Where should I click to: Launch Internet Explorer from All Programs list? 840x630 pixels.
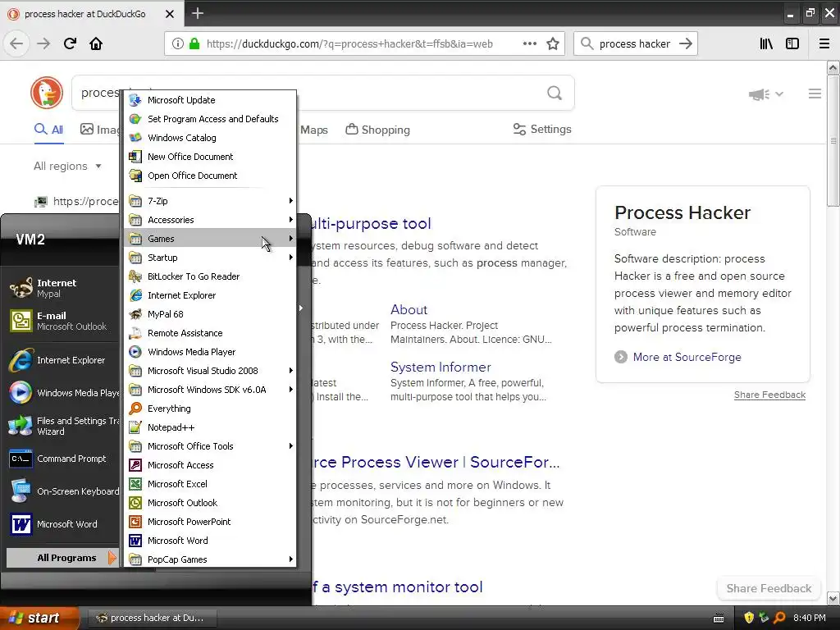click(x=210, y=295)
